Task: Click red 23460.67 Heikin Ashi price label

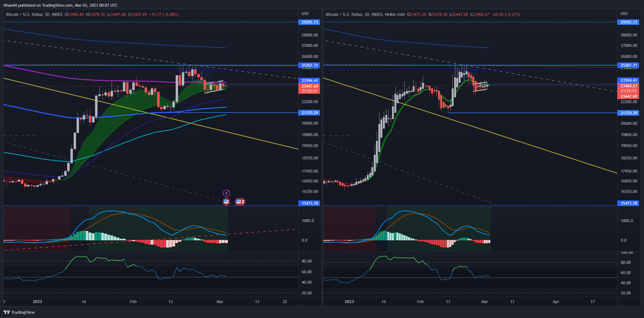Action: [629, 86]
